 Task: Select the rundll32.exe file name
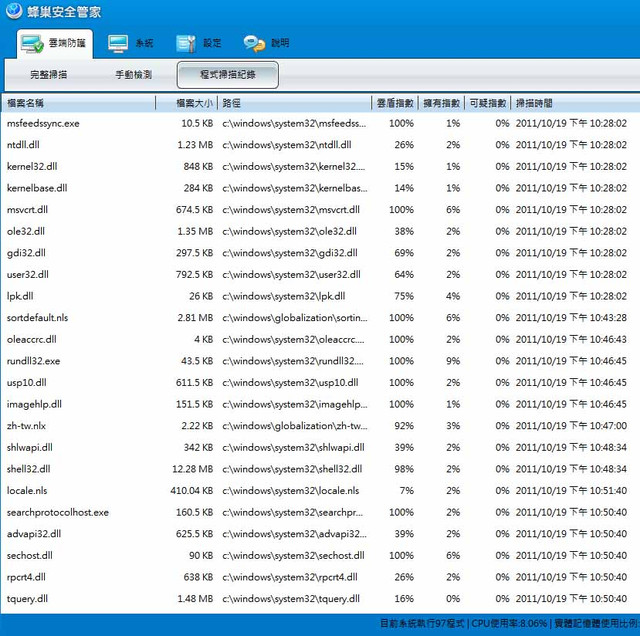coord(33,361)
